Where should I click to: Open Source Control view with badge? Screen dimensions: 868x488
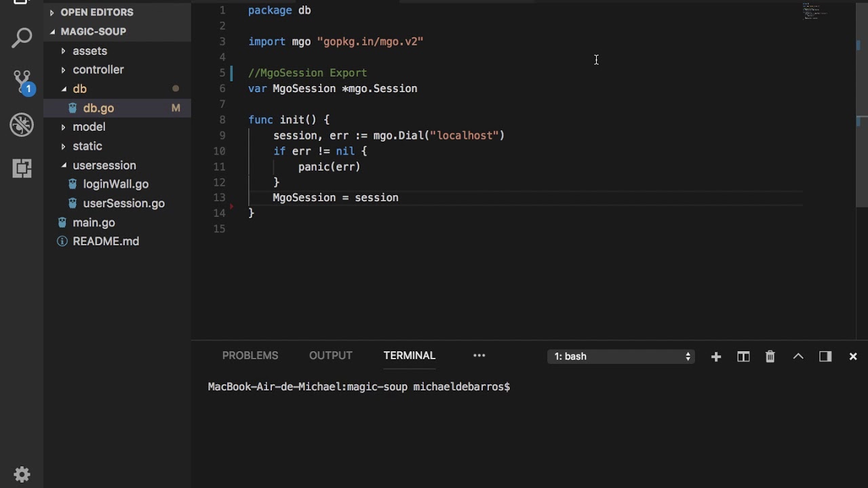point(22,81)
